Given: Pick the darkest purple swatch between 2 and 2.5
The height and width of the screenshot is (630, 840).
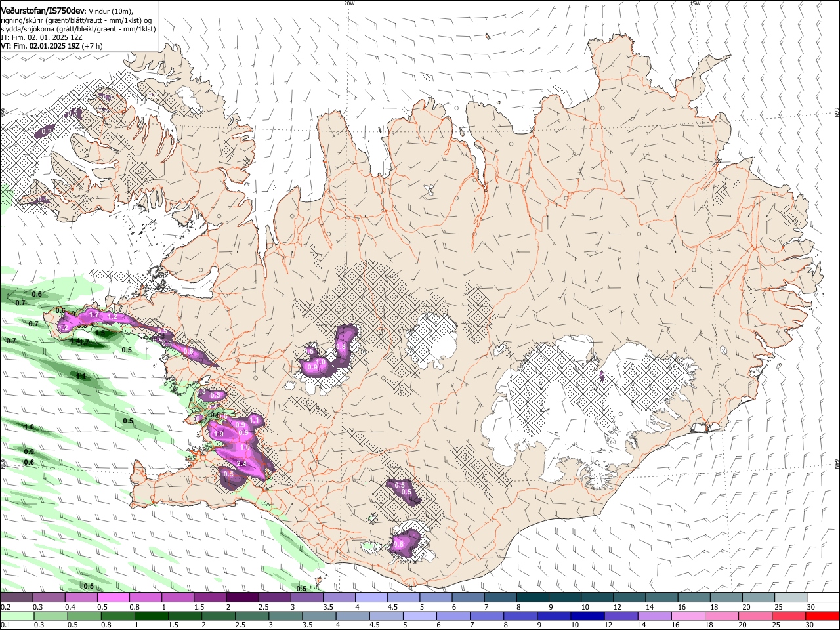Looking at the screenshot, I should [241, 597].
